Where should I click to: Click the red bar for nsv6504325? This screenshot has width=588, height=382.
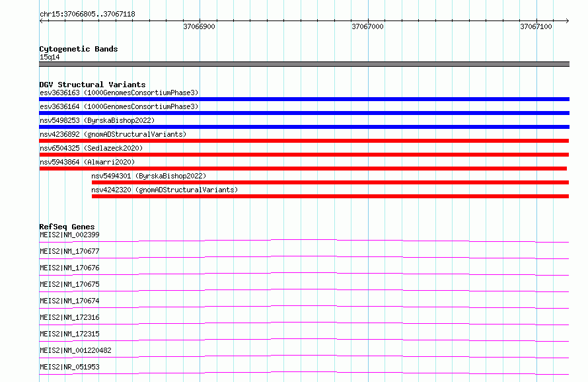[x=304, y=155]
